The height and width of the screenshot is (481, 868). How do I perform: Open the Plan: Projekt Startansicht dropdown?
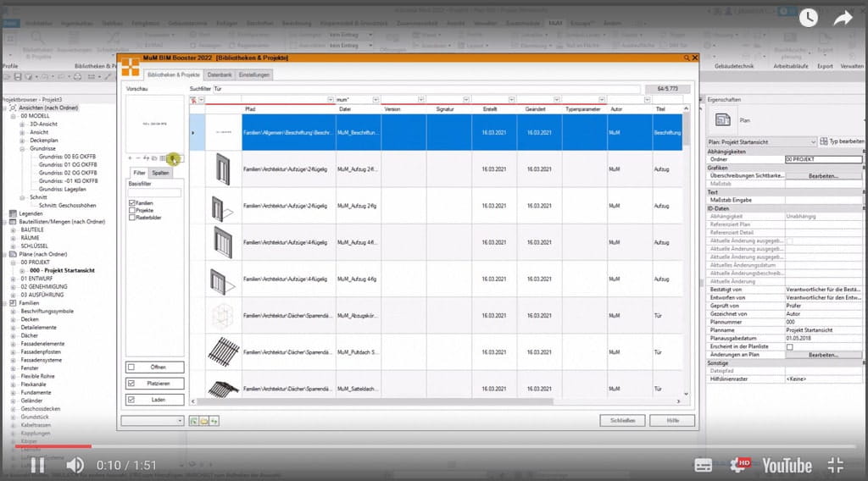click(x=815, y=141)
